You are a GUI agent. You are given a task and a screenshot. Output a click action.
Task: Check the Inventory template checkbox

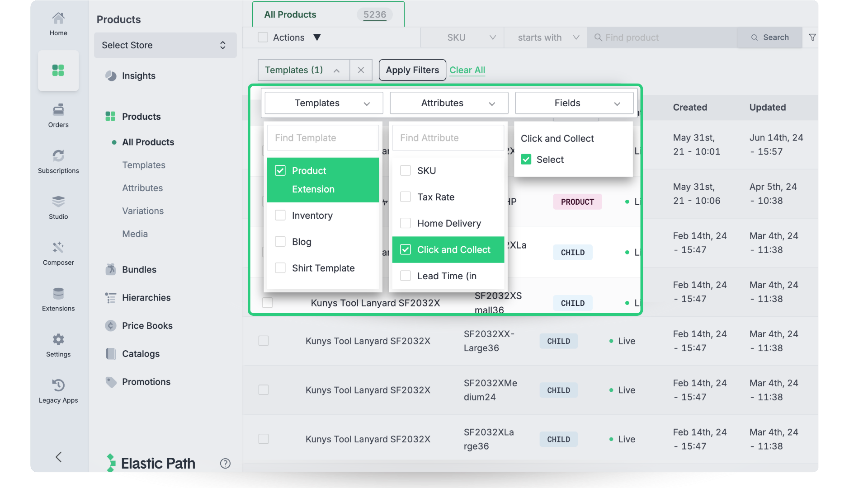[280, 216]
